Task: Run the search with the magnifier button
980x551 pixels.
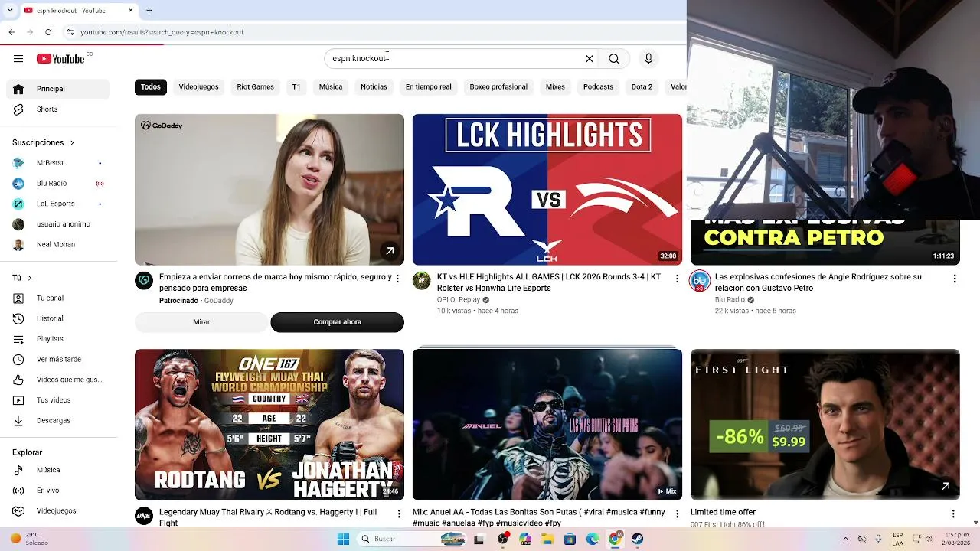Action: click(x=614, y=59)
